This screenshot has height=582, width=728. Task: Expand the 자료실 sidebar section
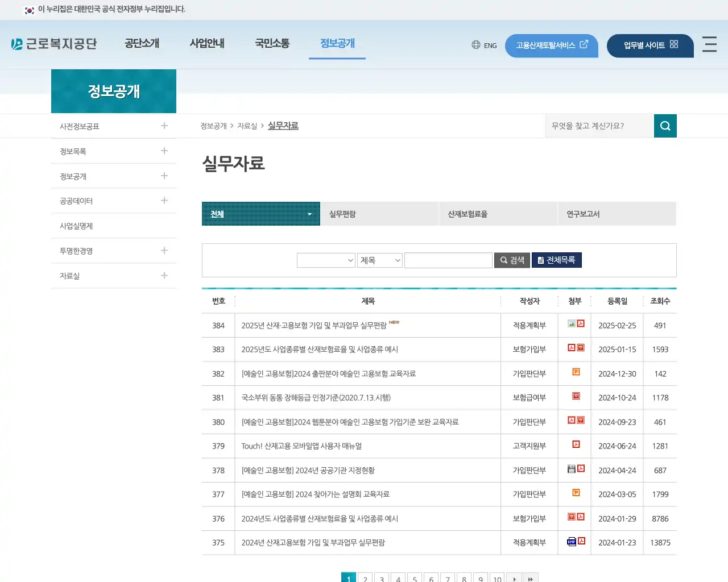point(164,276)
